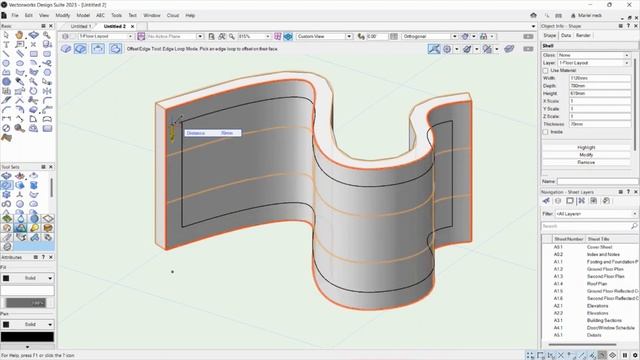Select the Text tool

click(x=6, y=44)
